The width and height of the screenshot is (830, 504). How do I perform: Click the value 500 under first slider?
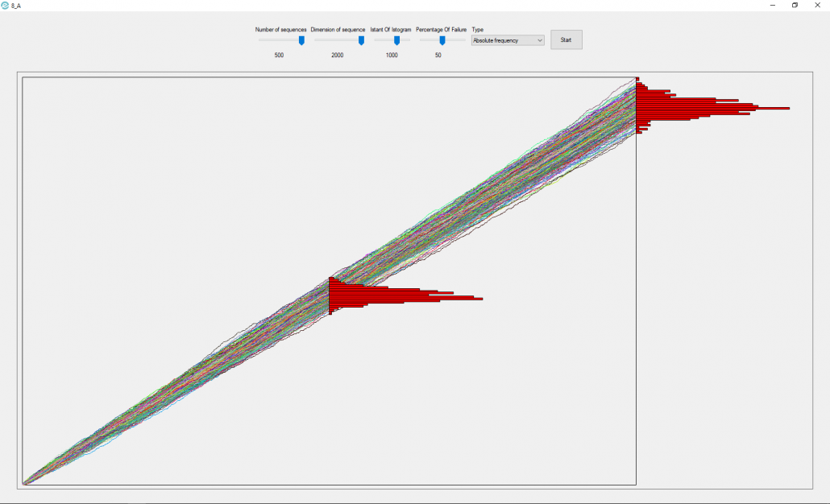[x=279, y=56]
